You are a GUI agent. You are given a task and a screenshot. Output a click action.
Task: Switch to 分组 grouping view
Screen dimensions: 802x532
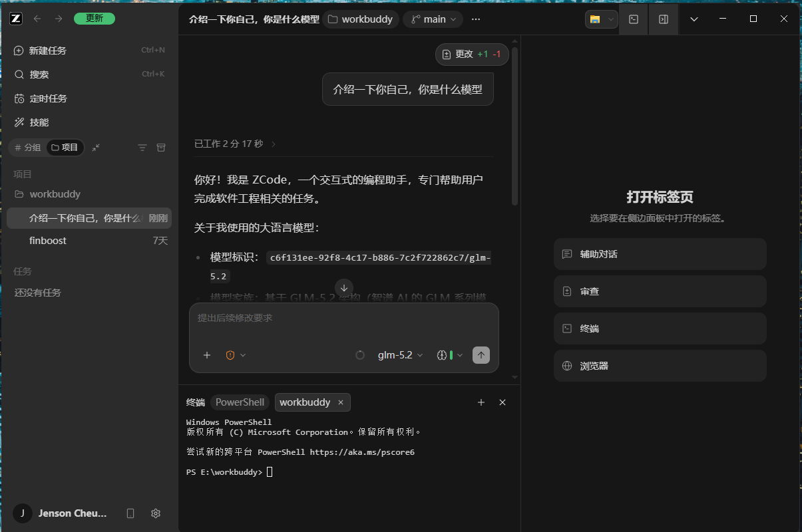pyautogui.click(x=27, y=148)
